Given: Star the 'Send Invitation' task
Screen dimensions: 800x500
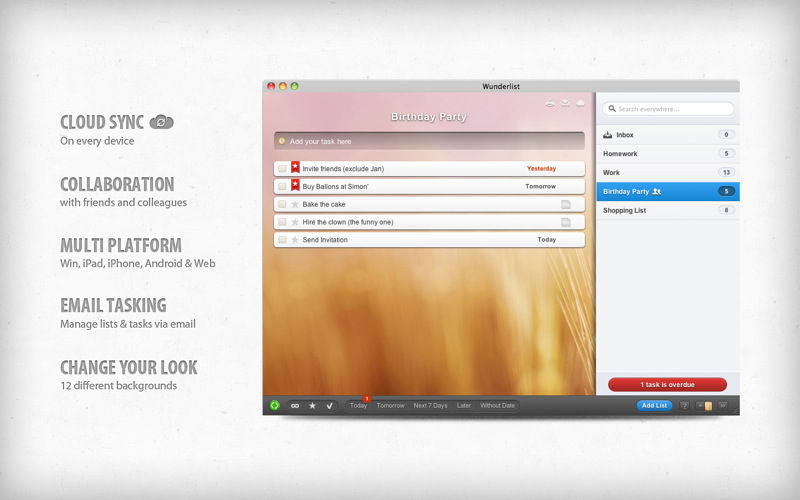Looking at the screenshot, I should (x=294, y=240).
